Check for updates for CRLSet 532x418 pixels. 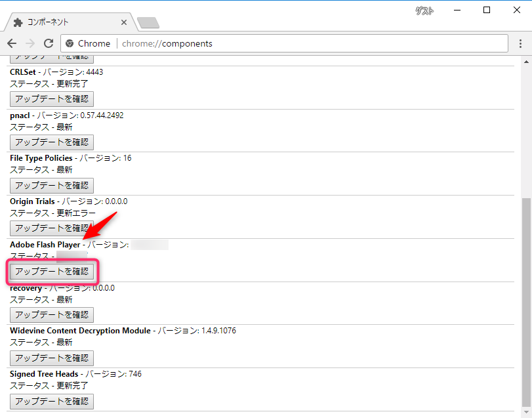(x=52, y=99)
